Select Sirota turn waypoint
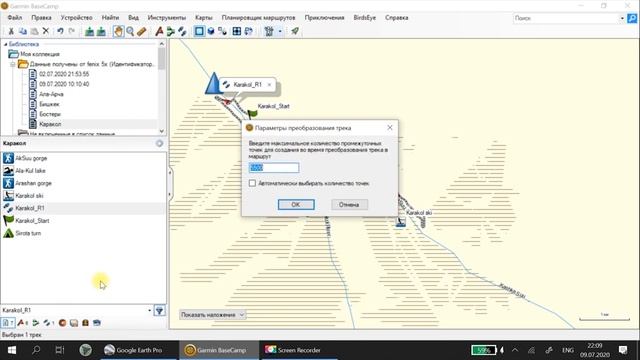Image resolution: width=640 pixels, height=360 pixels. (x=28, y=233)
